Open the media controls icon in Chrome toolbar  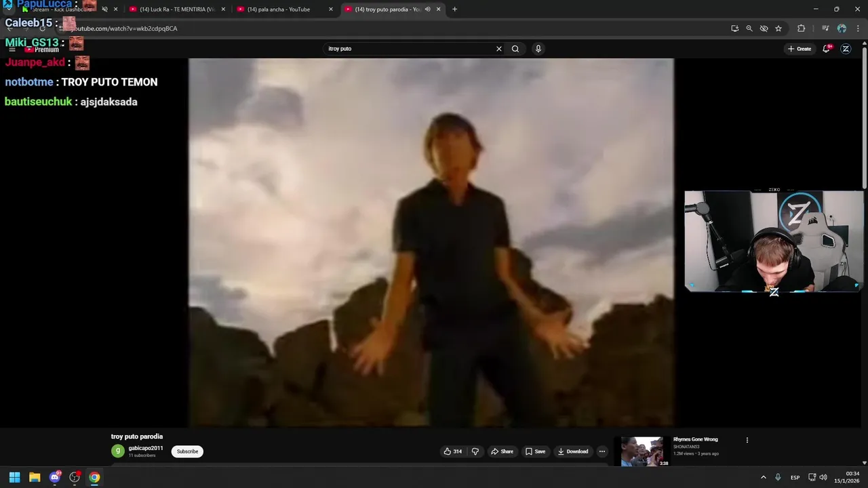pos(825,28)
